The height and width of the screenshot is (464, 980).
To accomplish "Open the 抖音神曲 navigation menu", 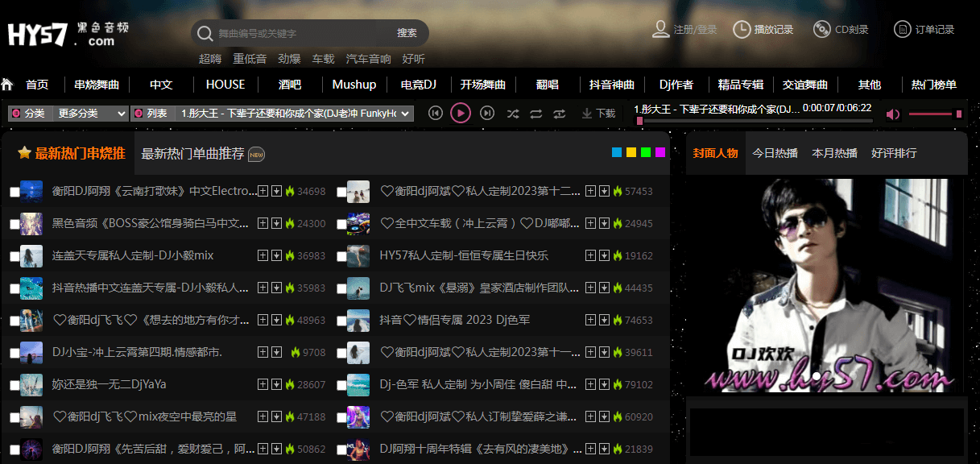I will coord(612,85).
